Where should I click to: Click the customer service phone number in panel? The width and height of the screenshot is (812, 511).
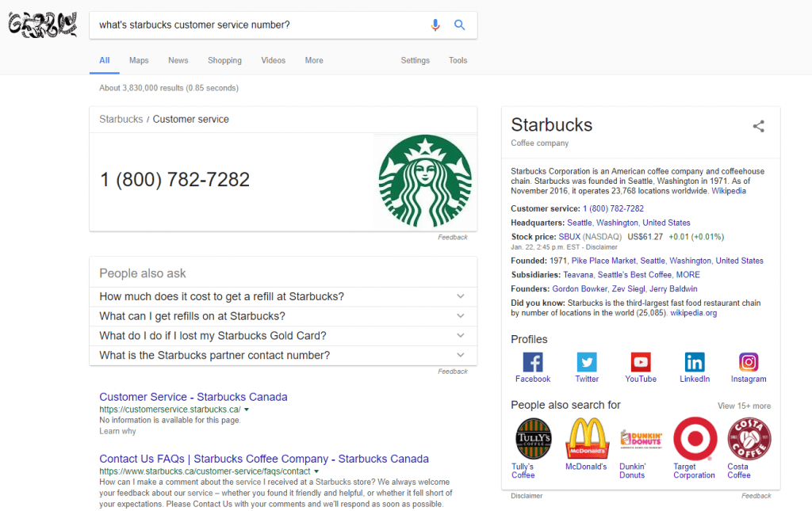click(613, 208)
